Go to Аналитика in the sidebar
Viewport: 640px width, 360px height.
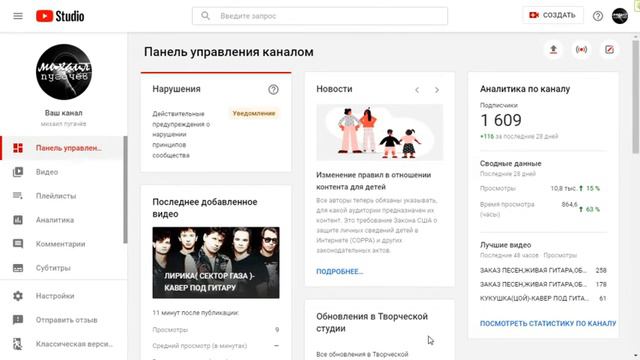[62, 220]
